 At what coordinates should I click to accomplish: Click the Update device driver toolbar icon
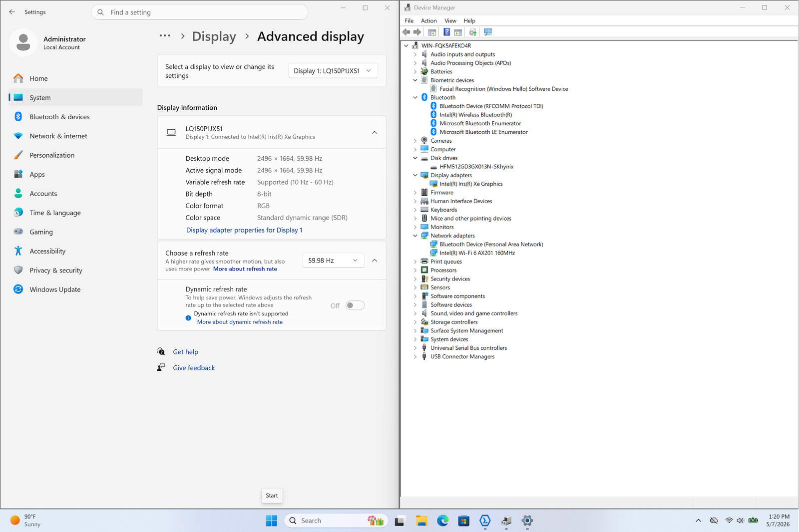(x=472, y=32)
